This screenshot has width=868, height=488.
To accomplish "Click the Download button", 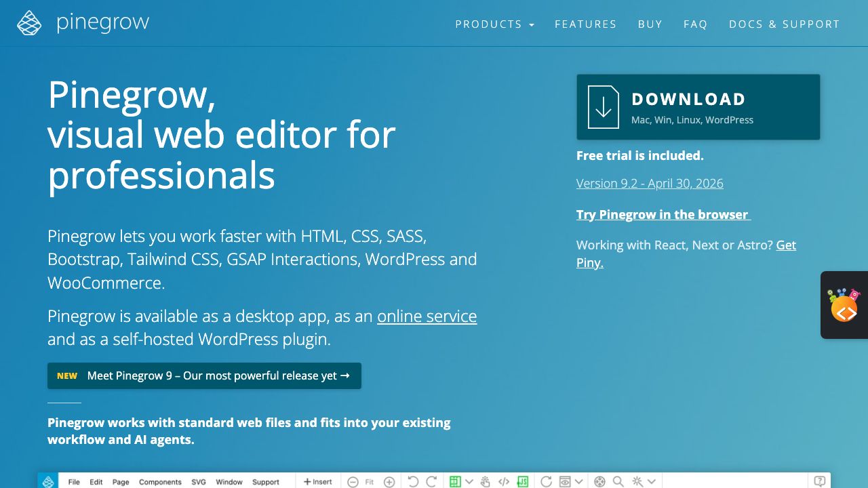I will pyautogui.click(x=698, y=107).
